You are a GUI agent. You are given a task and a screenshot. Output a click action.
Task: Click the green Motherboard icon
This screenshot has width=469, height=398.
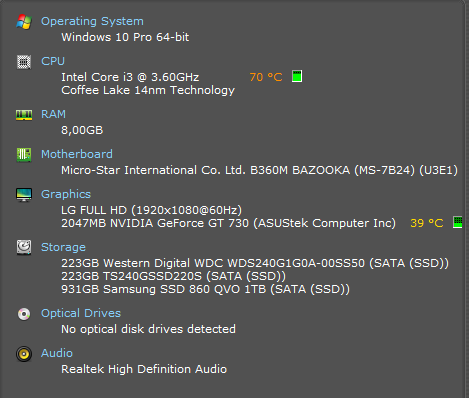pos(24,155)
